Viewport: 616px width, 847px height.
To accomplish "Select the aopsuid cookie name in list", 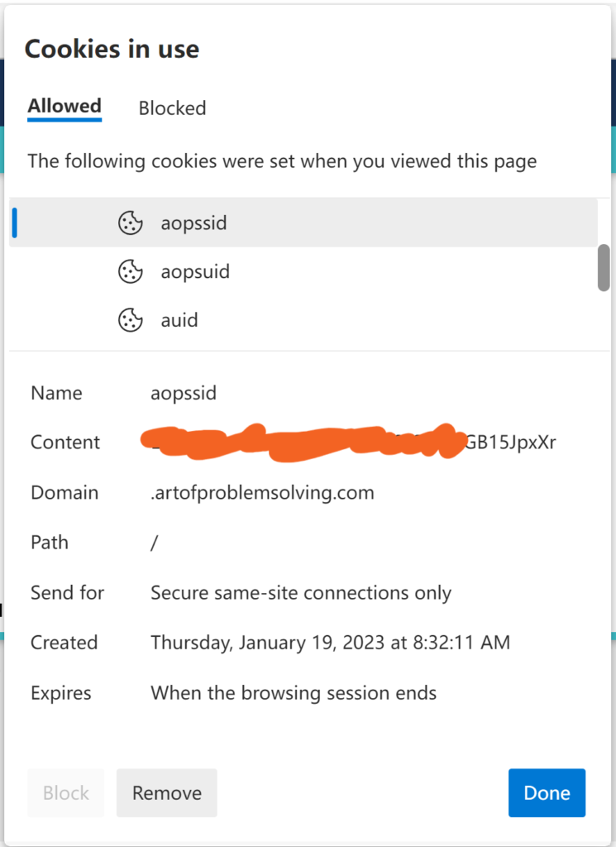I will pos(195,271).
